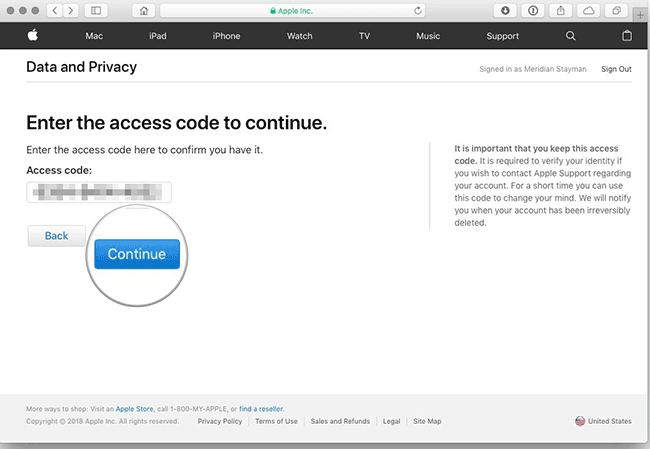The image size is (650, 449).
Task: Focus the Access code input field
Action: pos(99,192)
